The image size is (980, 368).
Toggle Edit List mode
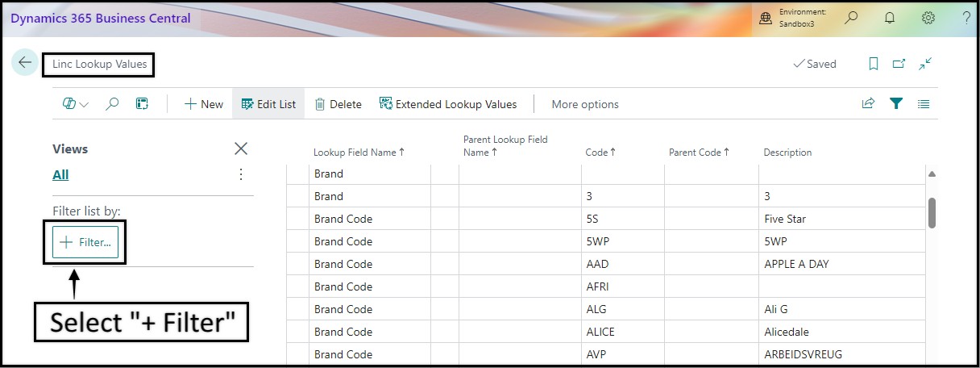tap(268, 104)
